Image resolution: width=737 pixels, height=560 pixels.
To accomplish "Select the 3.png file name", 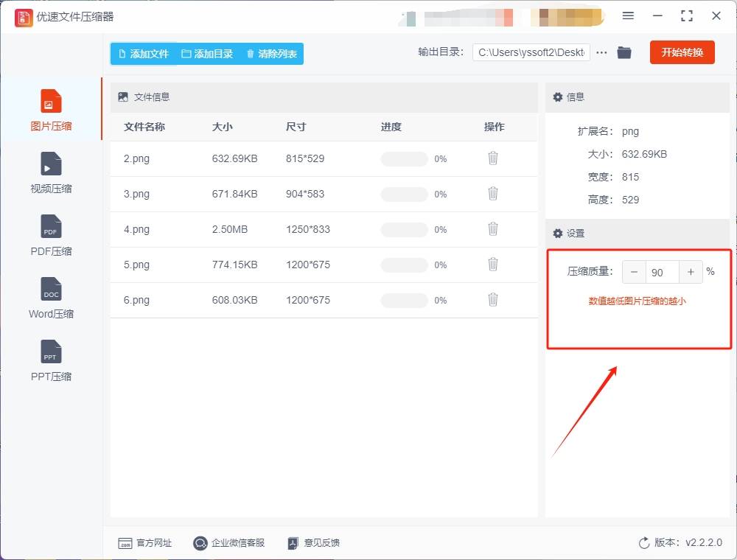I will pyautogui.click(x=136, y=194).
